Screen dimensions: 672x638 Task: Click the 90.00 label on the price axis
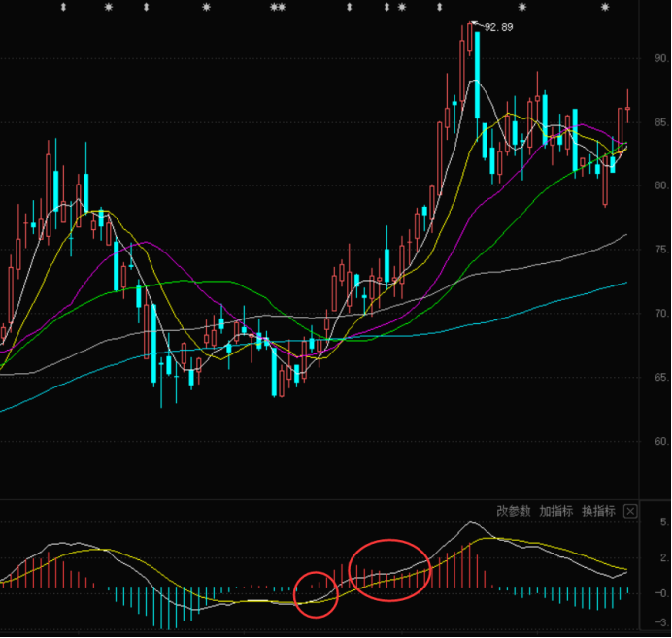pyautogui.click(x=660, y=58)
